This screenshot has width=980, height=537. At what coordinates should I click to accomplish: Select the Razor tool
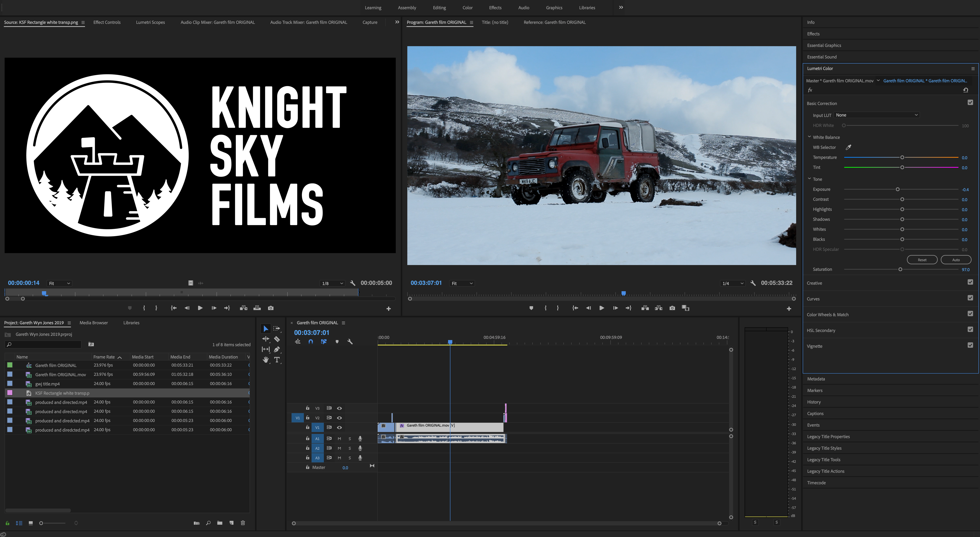click(x=277, y=339)
